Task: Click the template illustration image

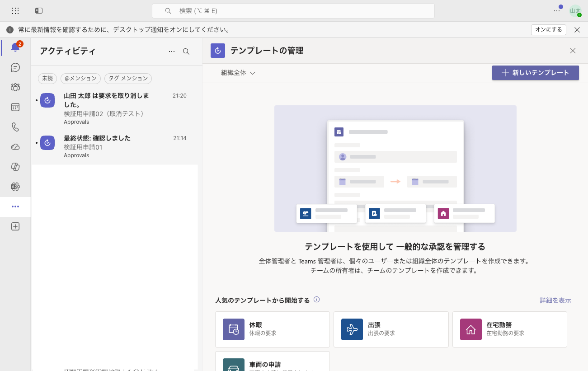Action: (x=395, y=169)
